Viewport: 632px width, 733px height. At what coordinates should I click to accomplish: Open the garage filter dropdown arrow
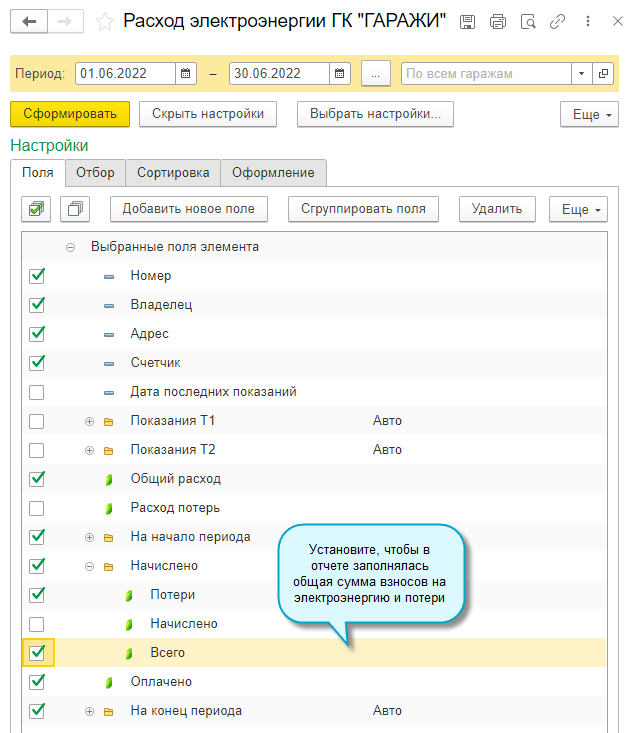(582, 73)
